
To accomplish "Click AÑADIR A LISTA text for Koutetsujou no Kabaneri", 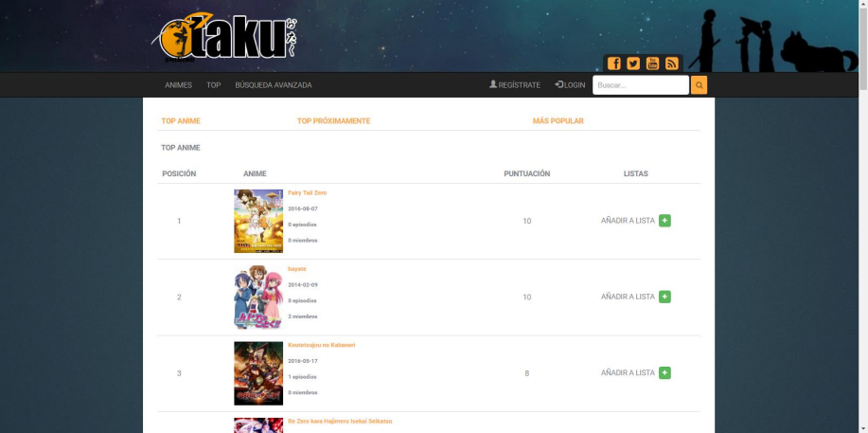I will click(628, 372).
